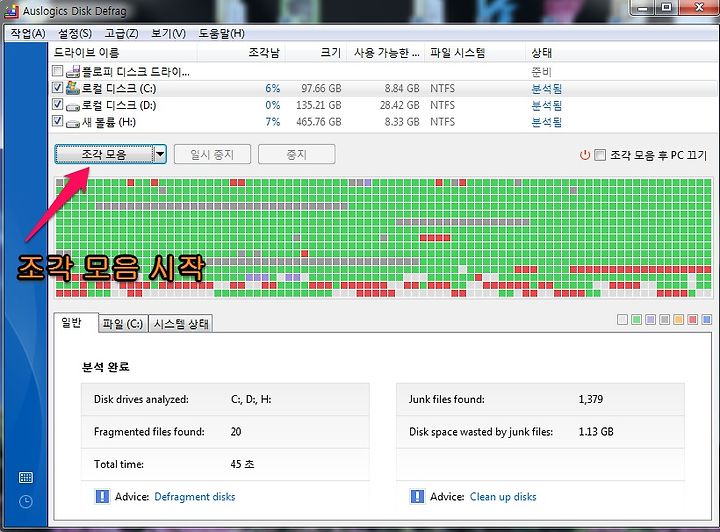Select the 새 볼륨 (H:) row name
Image resolution: width=720 pixels, height=532 pixels.
(109, 122)
